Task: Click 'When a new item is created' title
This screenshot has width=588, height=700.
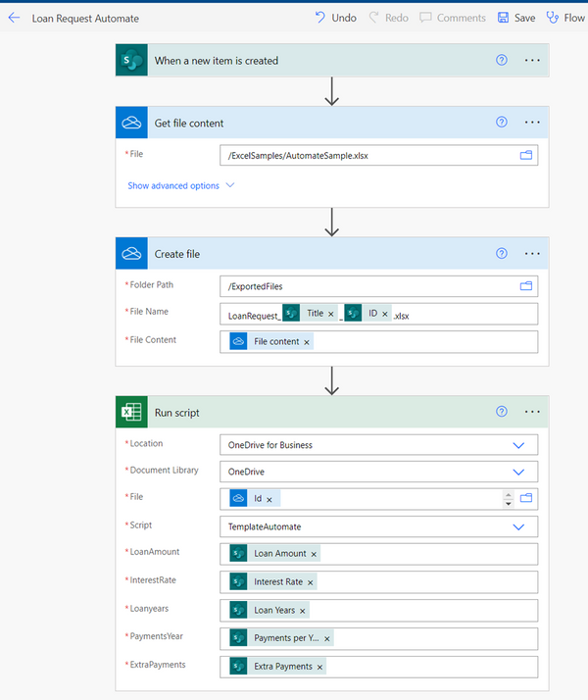Action: [x=217, y=61]
